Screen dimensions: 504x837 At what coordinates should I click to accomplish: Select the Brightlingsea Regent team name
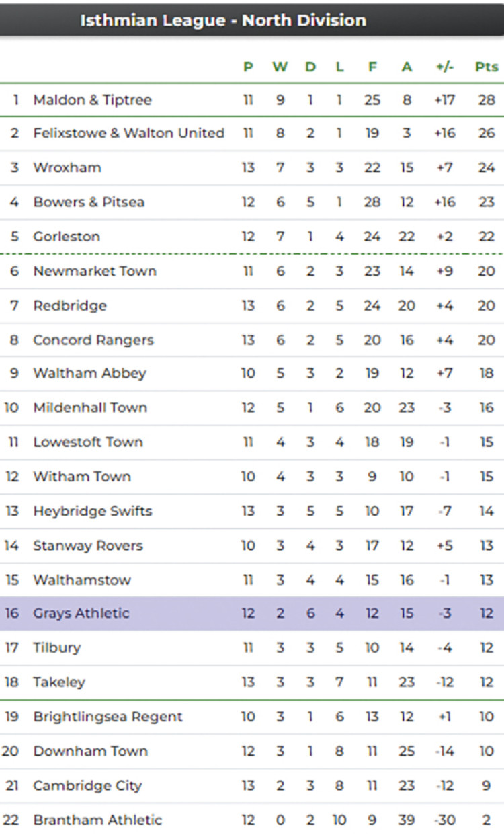(108, 717)
